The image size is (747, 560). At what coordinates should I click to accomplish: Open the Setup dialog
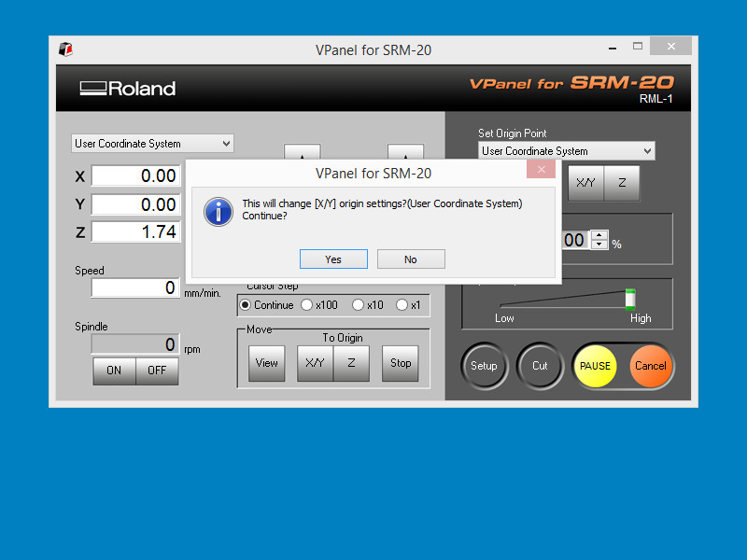(x=485, y=366)
